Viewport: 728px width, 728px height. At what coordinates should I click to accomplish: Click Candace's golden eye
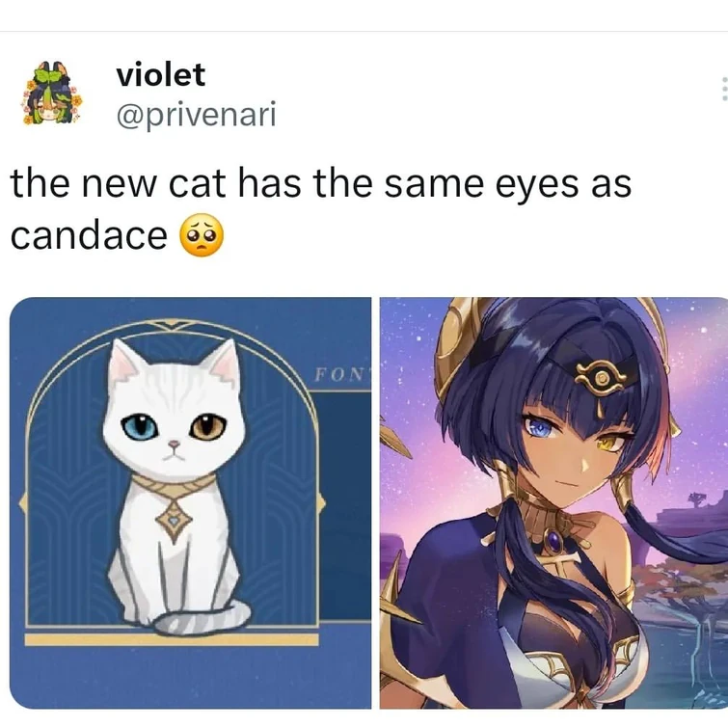609,444
